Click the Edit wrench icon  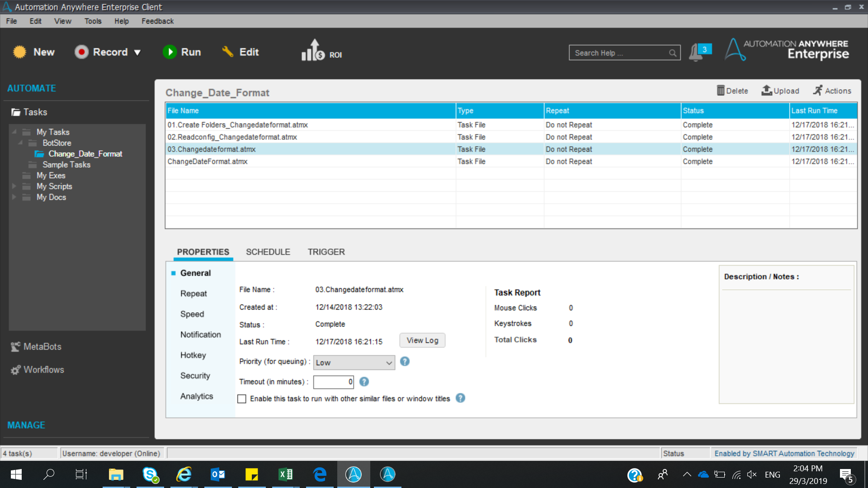tap(227, 52)
